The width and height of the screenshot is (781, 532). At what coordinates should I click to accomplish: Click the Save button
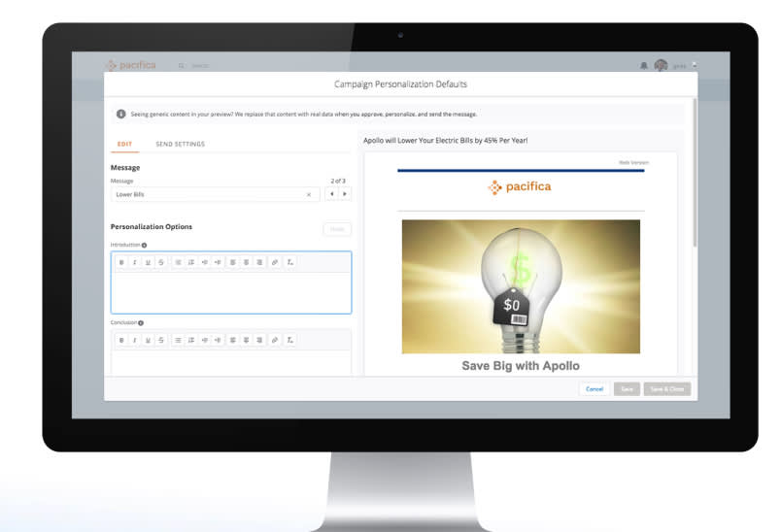pyautogui.click(x=627, y=389)
